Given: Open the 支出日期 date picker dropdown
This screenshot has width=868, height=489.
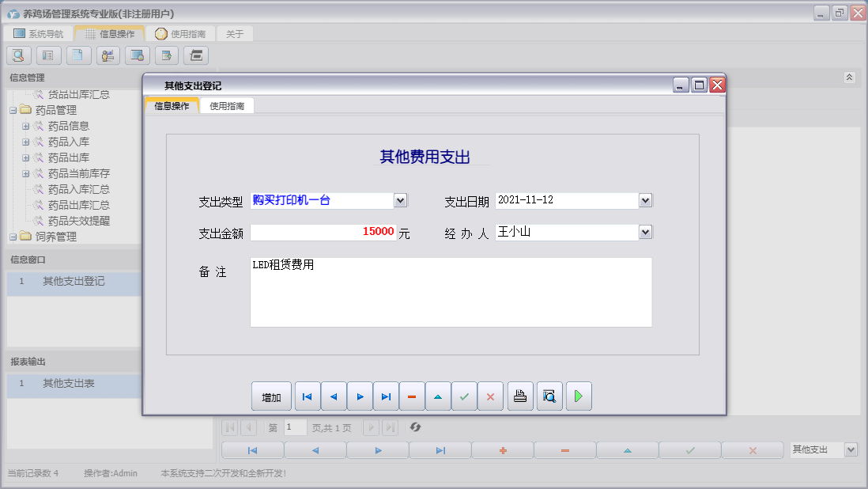Looking at the screenshot, I should point(645,200).
